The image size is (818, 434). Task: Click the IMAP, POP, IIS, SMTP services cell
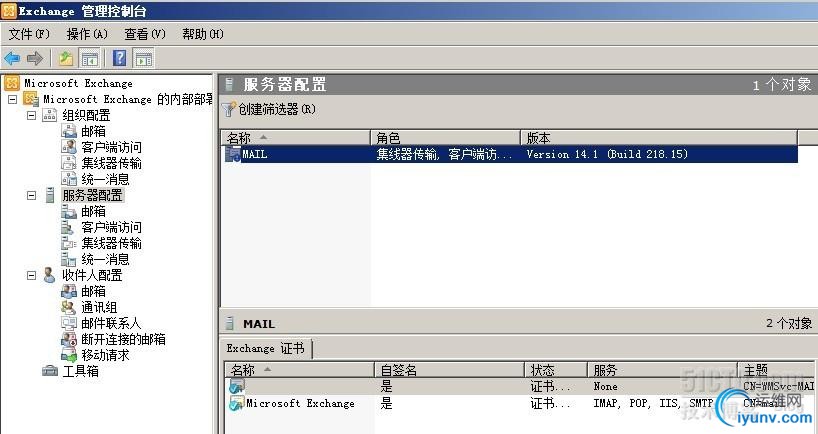[x=653, y=403]
